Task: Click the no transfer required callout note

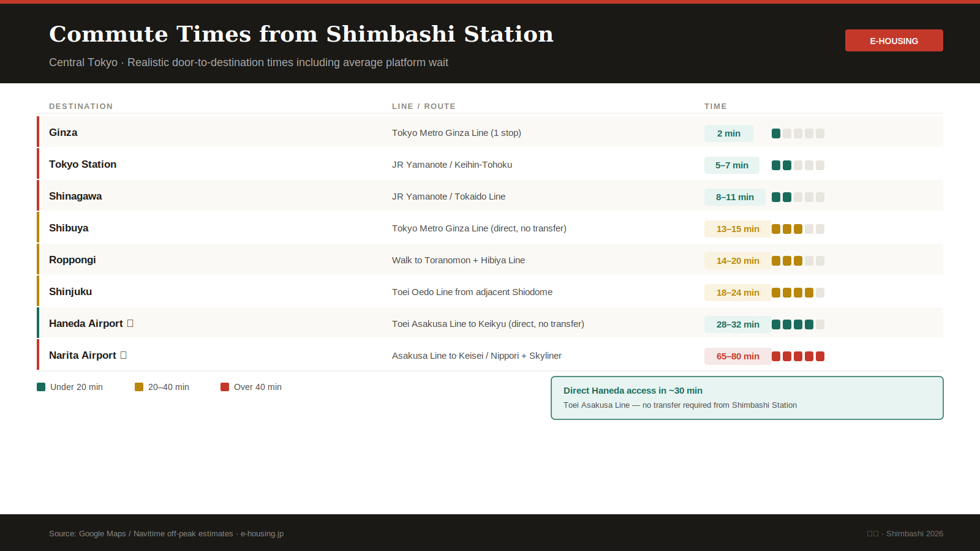Action: [x=680, y=405]
